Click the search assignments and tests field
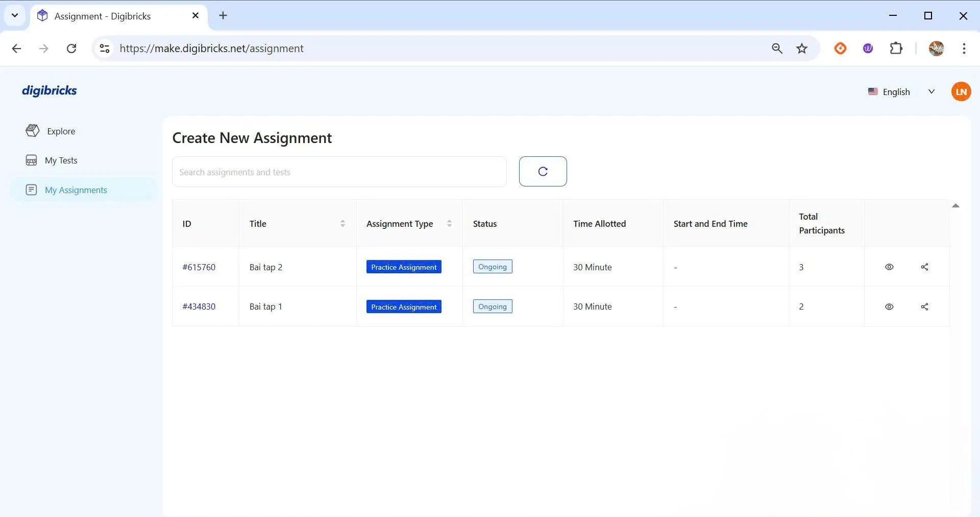980x517 pixels. 339,172
